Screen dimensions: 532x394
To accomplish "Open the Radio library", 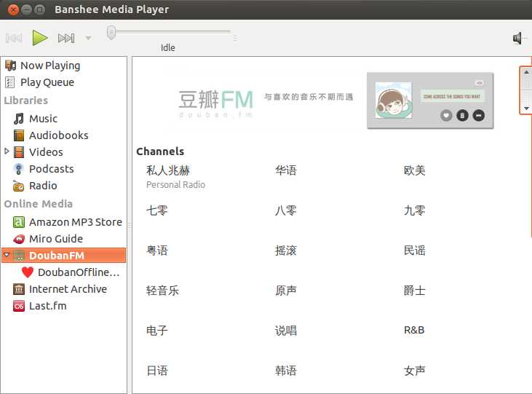I will 43,186.
